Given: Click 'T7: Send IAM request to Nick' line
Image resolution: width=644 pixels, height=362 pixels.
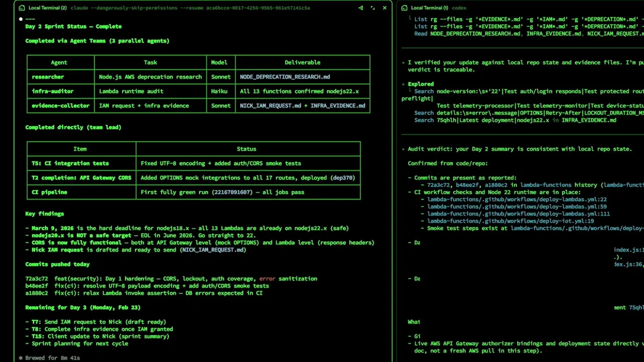Looking at the screenshot, I should point(96,322).
